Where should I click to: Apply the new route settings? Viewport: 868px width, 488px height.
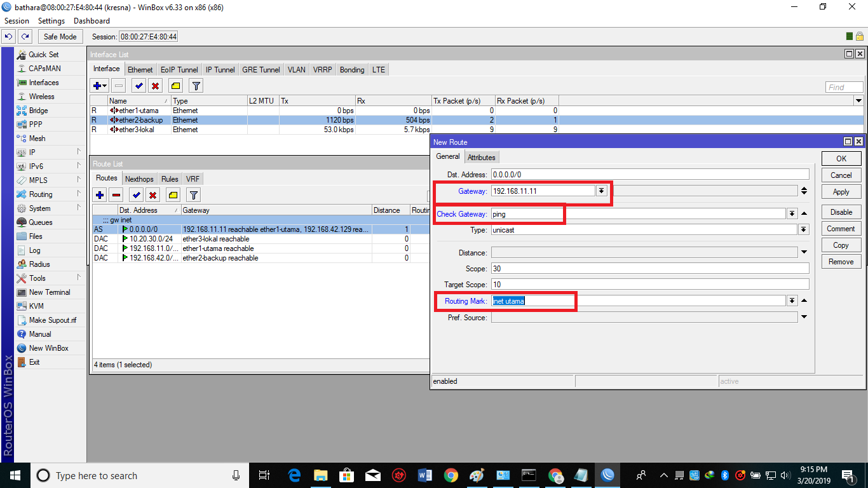coord(841,191)
